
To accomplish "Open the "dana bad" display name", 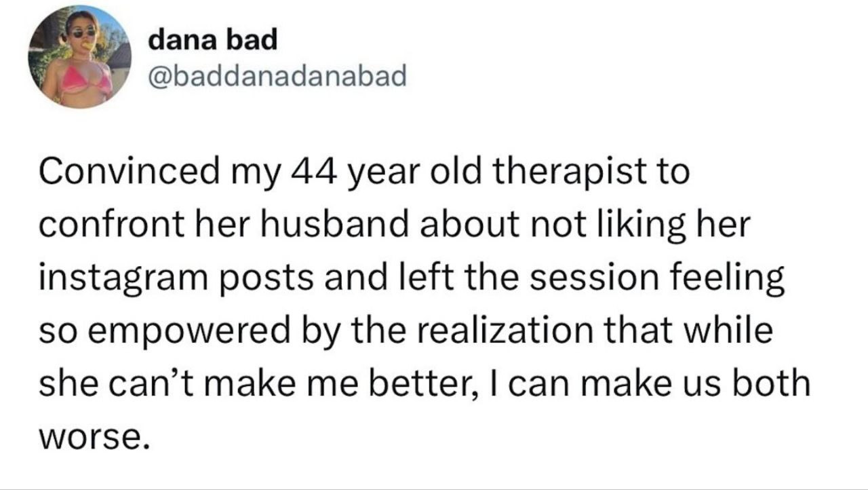I will (213, 40).
